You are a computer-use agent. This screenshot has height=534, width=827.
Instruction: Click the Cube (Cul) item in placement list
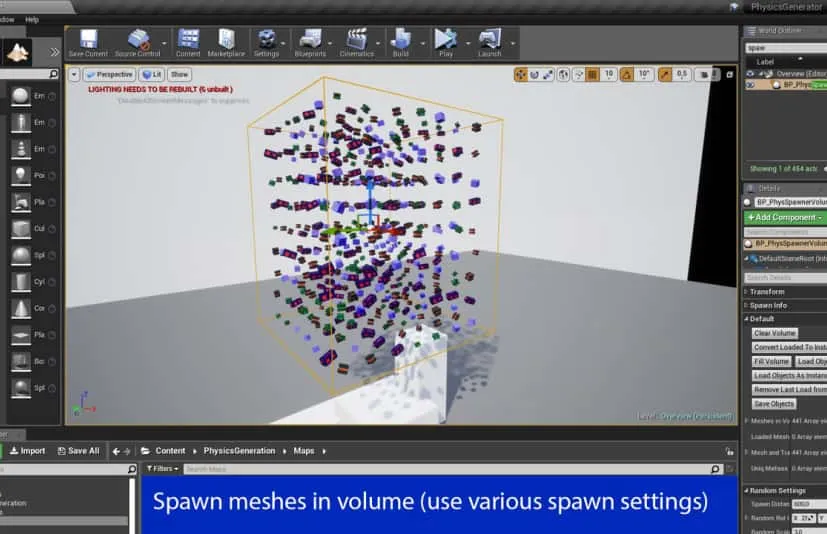[33, 228]
